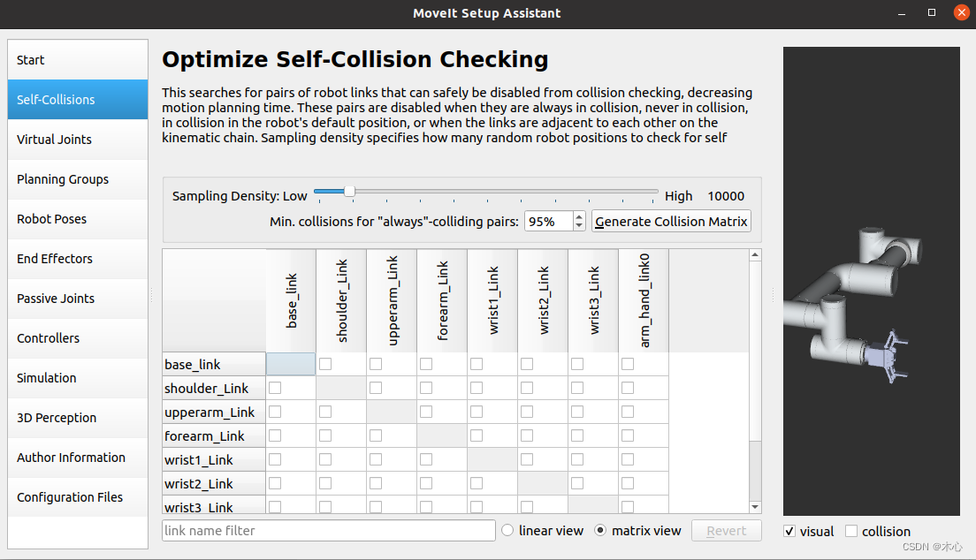Image resolution: width=976 pixels, height=560 pixels.
Task: Maximize the MoveIt Setup Assistant window
Action: tap(932, 12)
